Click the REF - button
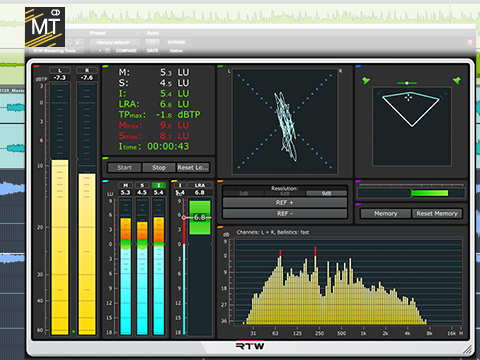 point(285,213)
